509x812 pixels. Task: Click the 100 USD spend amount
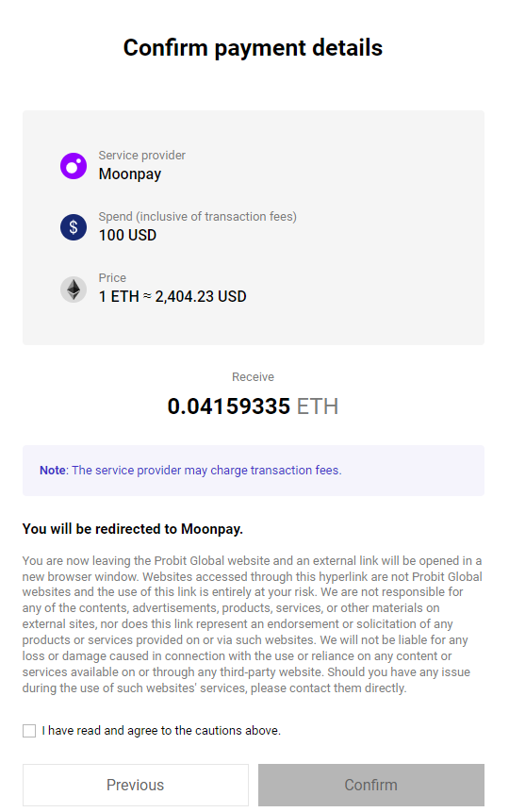pyautogui.click(x=127, y=235)
